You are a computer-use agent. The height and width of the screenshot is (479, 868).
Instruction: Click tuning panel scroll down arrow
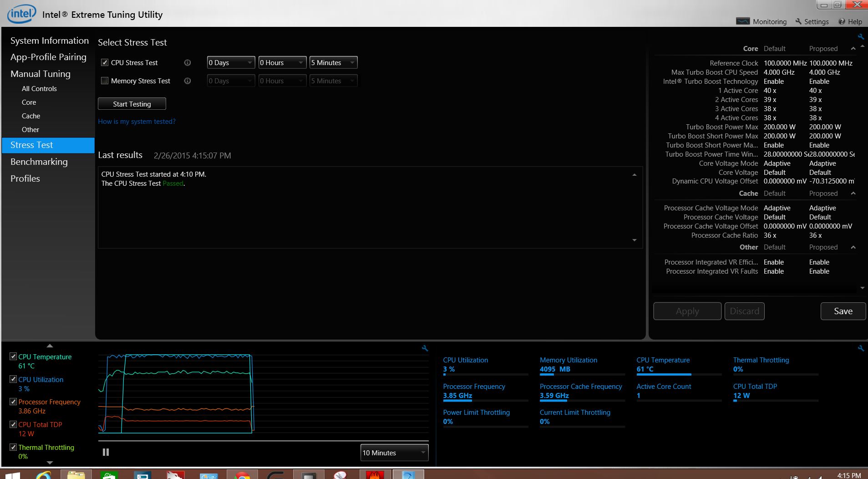[x=862, y=288]
